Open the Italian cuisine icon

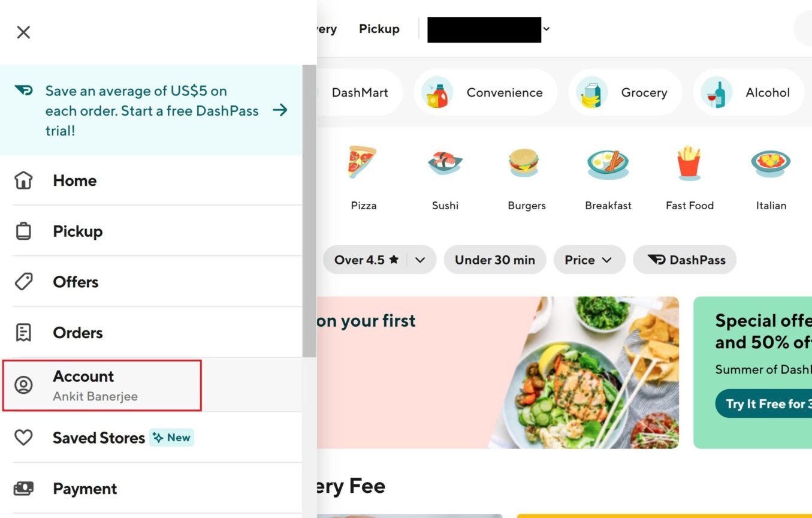pos(771,164)
